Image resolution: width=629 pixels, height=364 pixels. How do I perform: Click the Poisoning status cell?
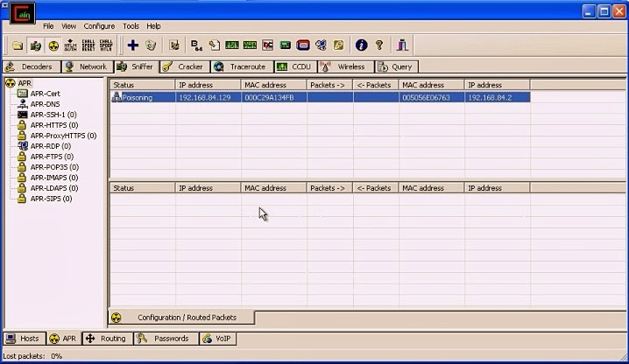[143, 97]
